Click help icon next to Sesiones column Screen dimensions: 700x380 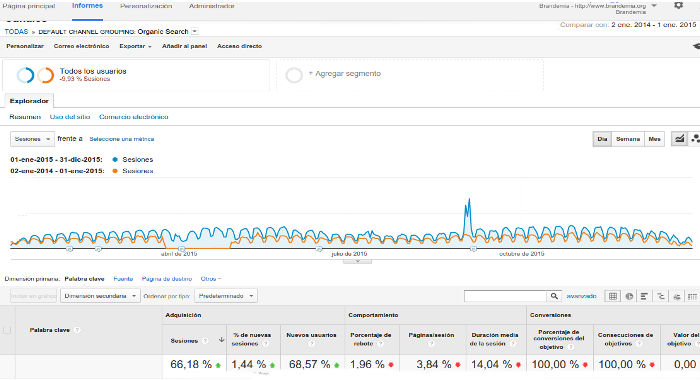click(205, 341)
